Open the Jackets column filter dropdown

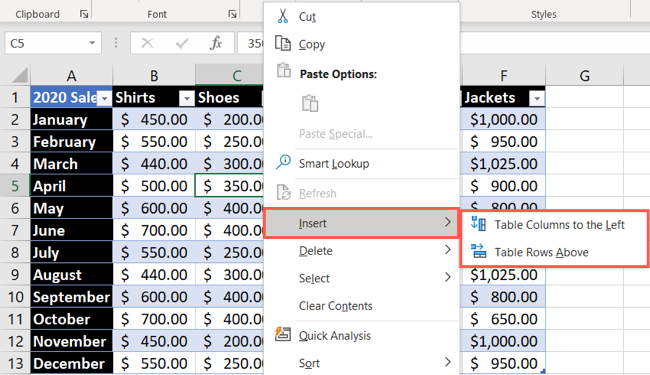537,98
